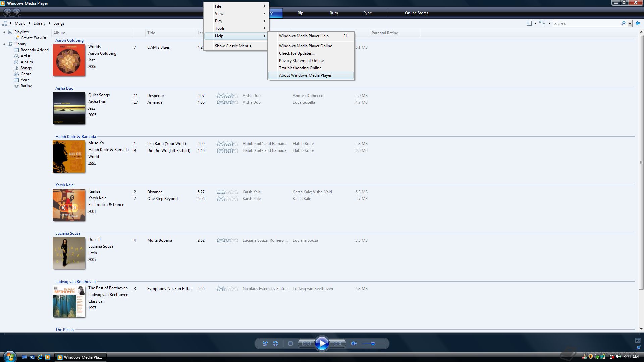
Task: Sort by the Parental Rating column header
Action: [x=395, y=33]
